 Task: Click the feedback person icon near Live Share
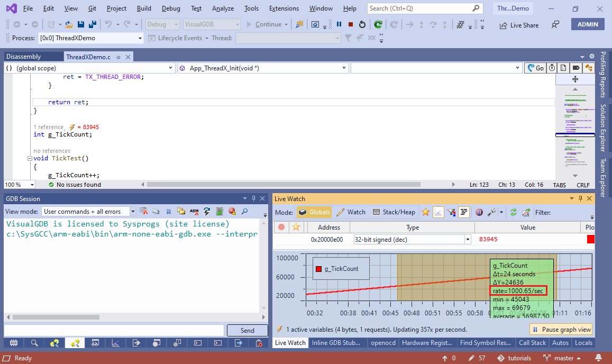pyautogui.click(x=555, y=25)
